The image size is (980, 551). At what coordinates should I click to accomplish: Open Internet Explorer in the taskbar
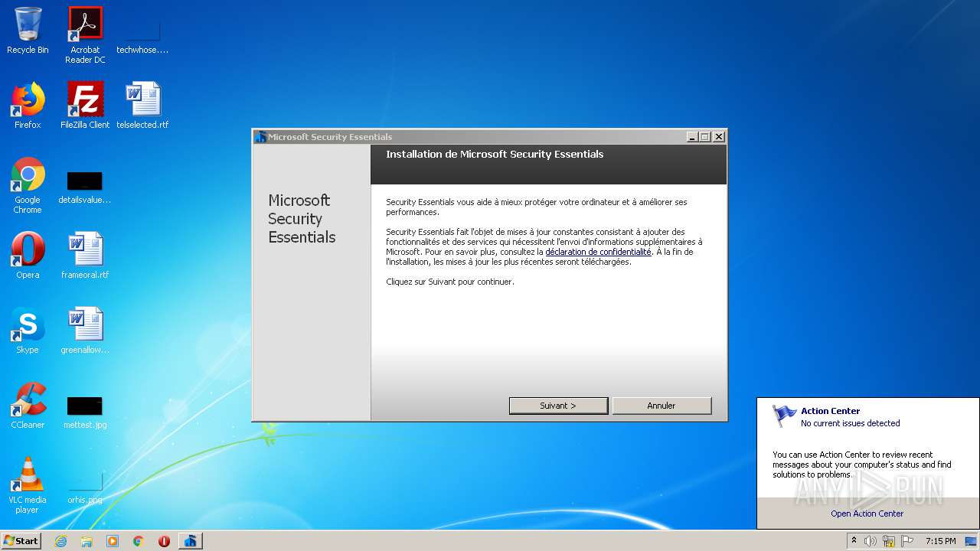point(60,541)
